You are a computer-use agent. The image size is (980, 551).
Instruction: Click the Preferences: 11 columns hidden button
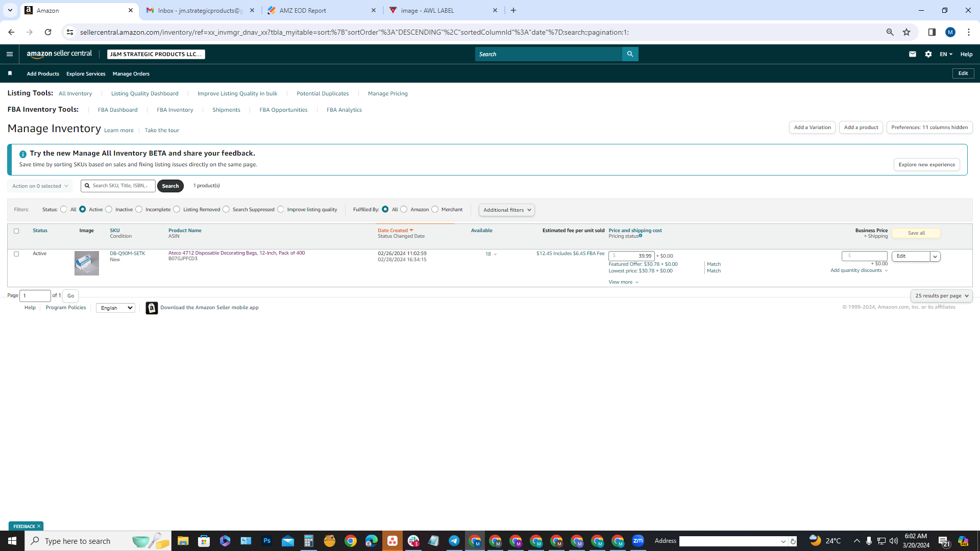(x=929, y=127)
